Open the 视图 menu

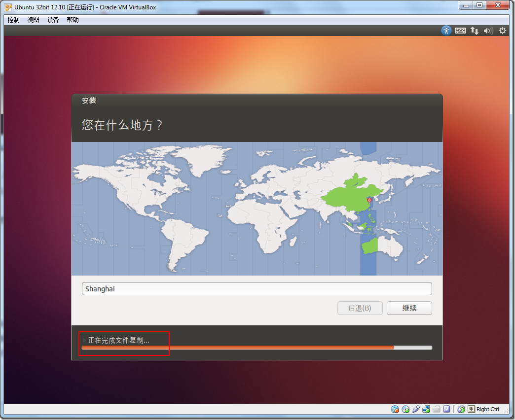33,20
